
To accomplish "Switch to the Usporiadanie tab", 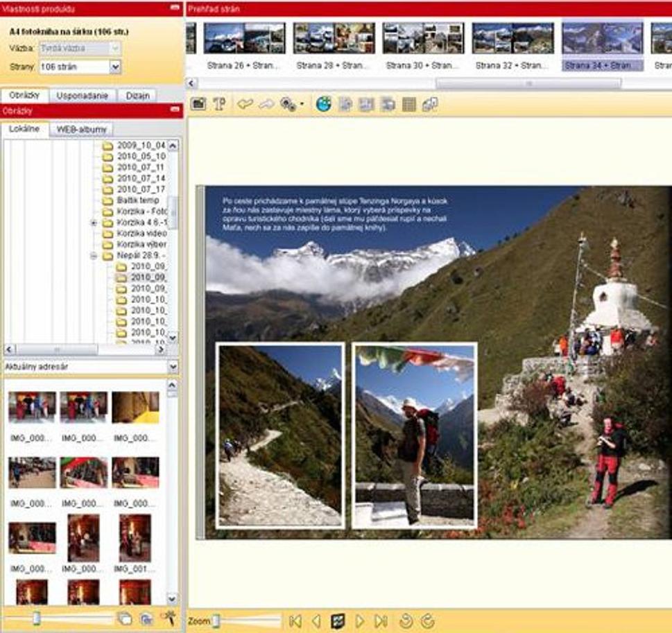I will pos(83,96).
